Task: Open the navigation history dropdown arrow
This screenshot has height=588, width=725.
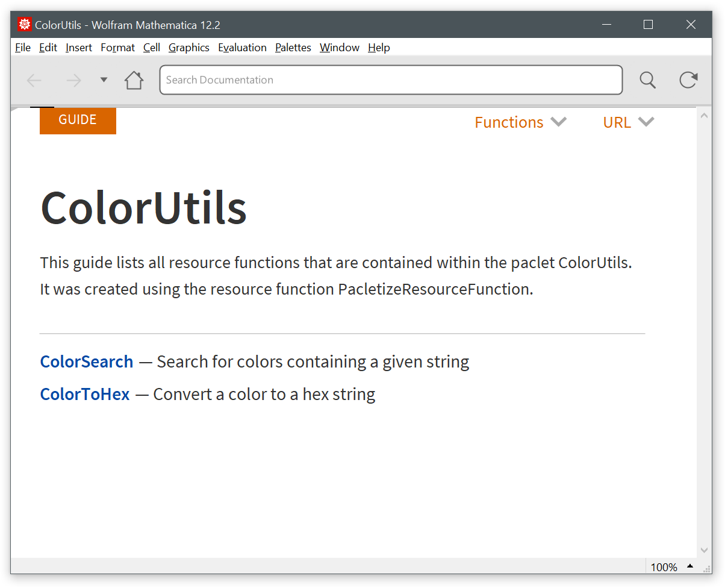Action: pos(104,80)
